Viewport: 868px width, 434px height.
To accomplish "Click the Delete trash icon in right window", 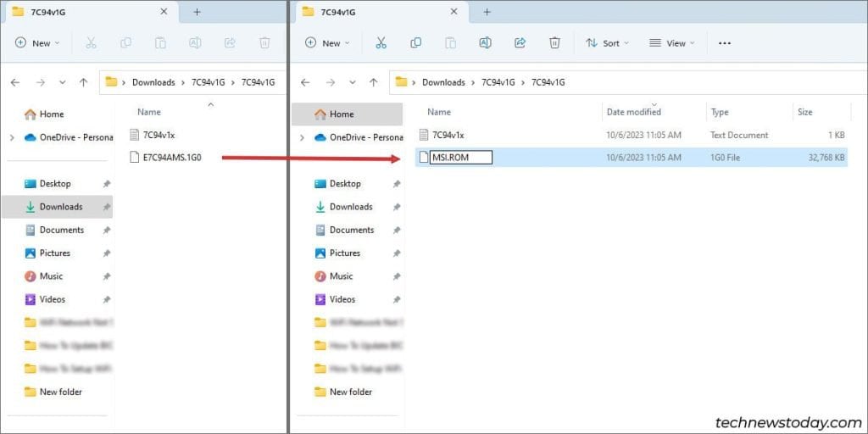I will [x=554, y=43].
